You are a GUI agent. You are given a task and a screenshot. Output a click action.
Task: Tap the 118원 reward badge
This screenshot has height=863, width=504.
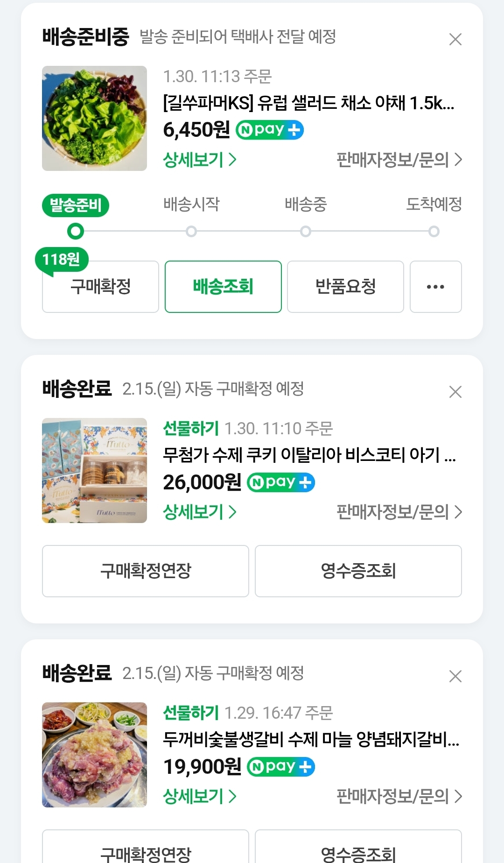coord(61,259)
